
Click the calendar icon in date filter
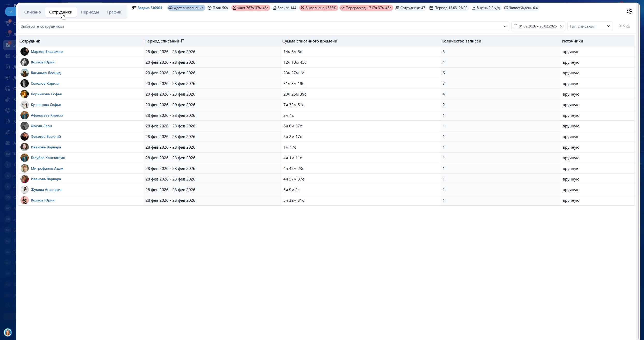[x=516, y=26]
